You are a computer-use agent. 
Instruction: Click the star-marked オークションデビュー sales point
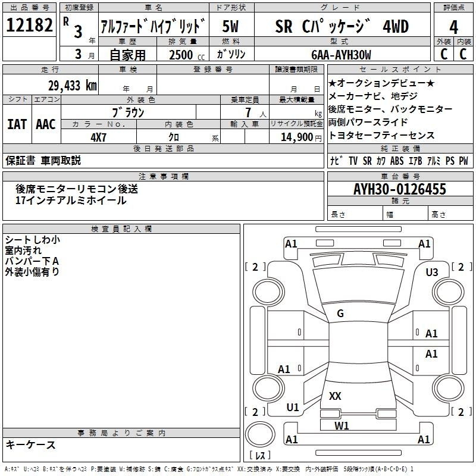[381, 83]
